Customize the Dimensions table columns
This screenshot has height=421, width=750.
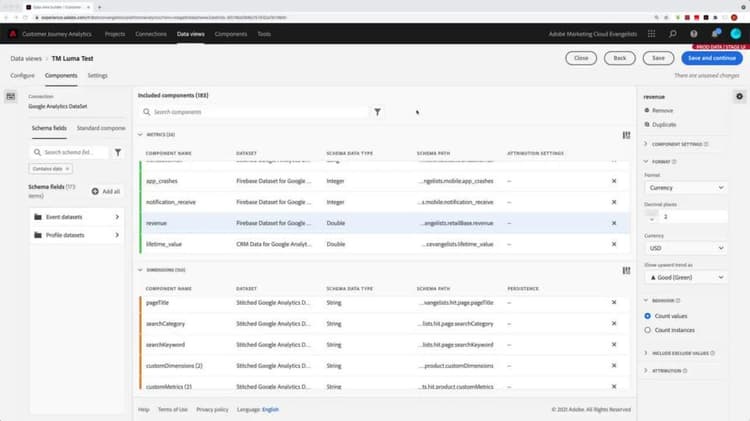pyautogui.click(x=626, y=271)
